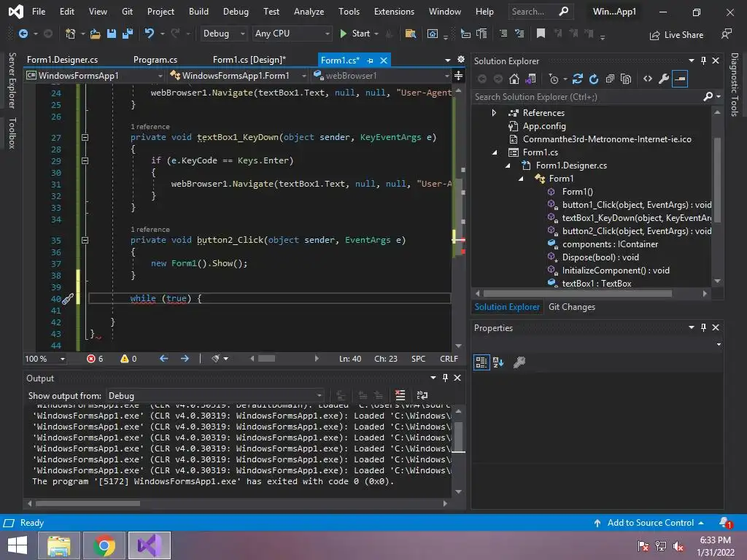Click the Clear All icon in Output
Viewport: 747px width, 560px height.
(x=400, y=396)
